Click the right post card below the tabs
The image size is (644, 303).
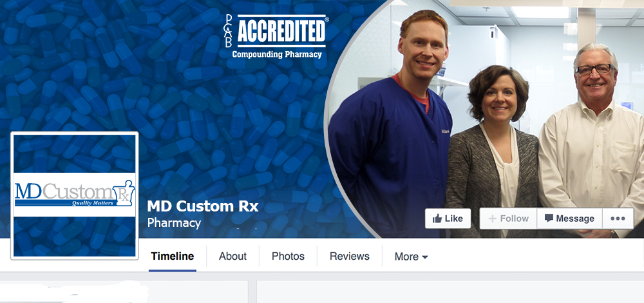[450, 292]
